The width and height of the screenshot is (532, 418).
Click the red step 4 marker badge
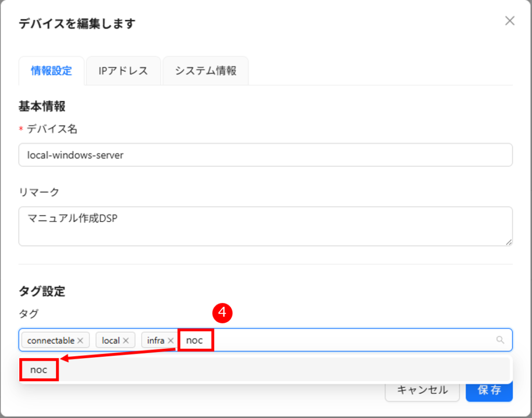tap(222, 312)
